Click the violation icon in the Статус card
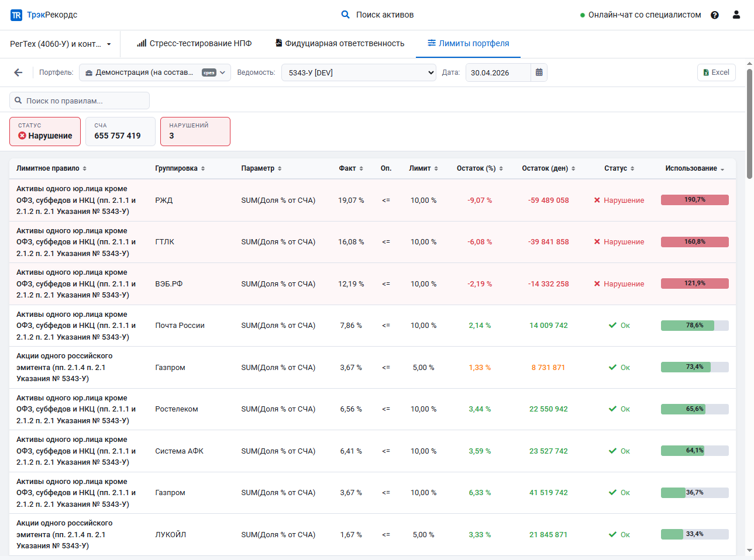Image resolution: width=754 pixels, height=560 pixels. (x=22, y=136)
